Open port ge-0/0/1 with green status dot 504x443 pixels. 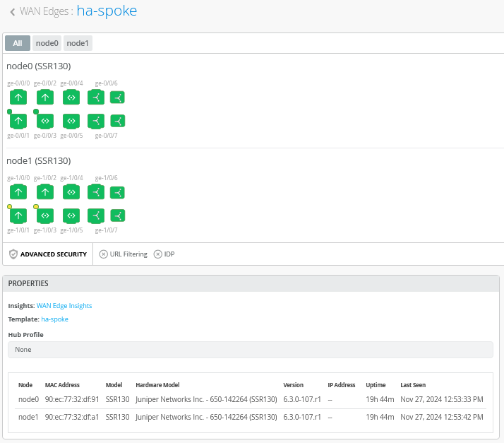point(18,121)
